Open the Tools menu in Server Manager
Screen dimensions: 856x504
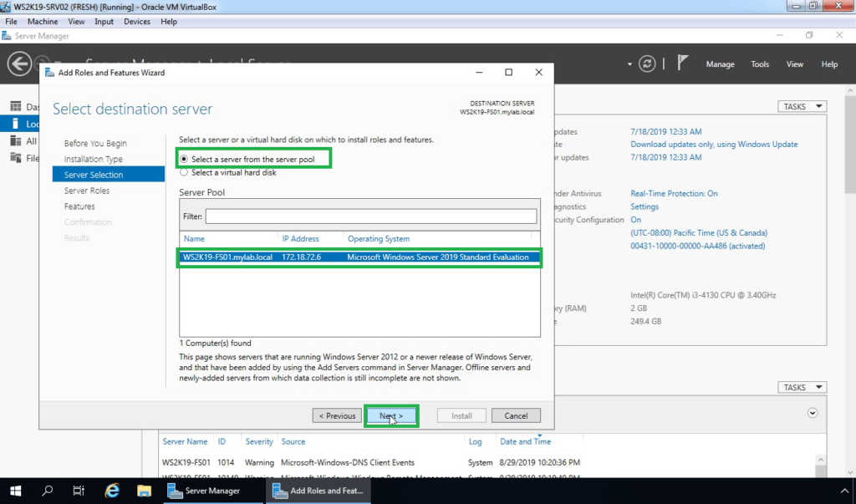pyautogui.click(x=760, y=64)
